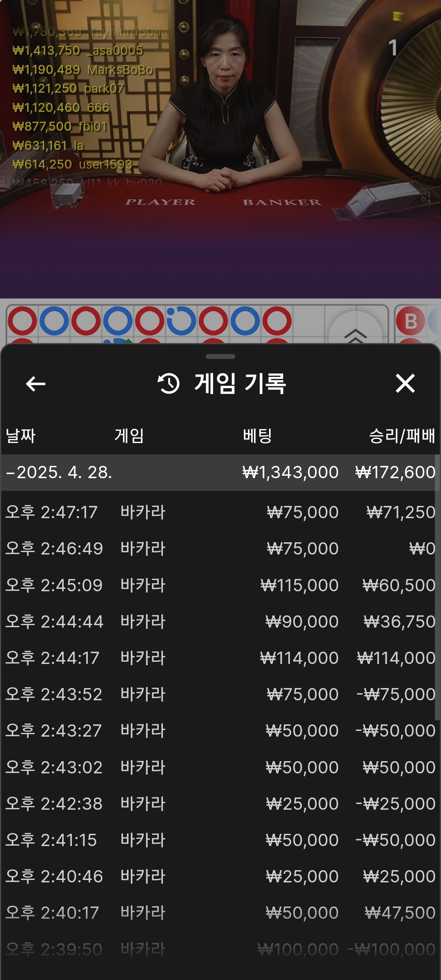Close the game history panel

[405, 383]
